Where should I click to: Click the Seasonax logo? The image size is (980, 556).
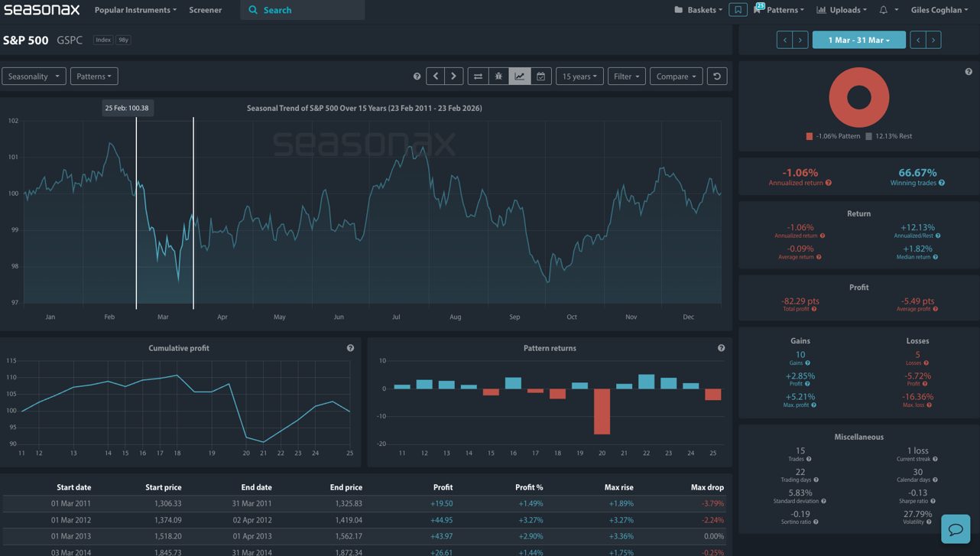[41, 10]
